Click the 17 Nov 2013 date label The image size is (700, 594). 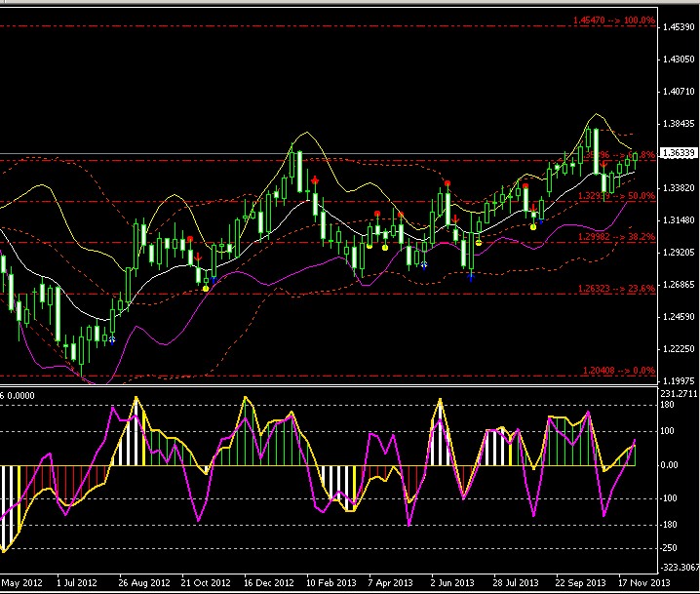click(643, 583)
